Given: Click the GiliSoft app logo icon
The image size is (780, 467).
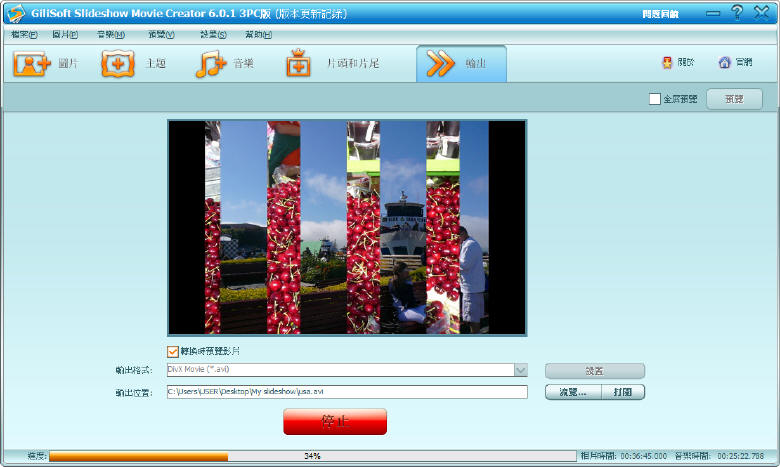Looking at the screenshot, I should (15, 13).
